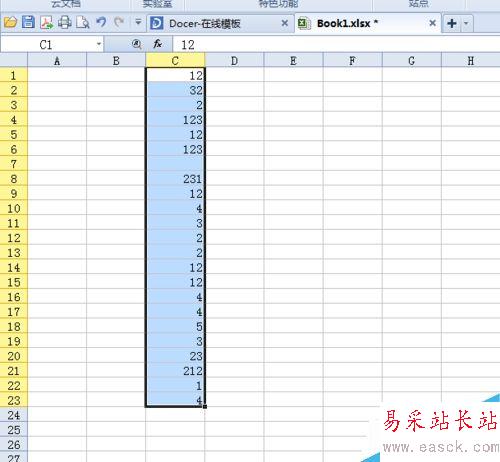Open the Insert Function fx button
Viewport: 500px width, 462px height.
pos(158,44)
